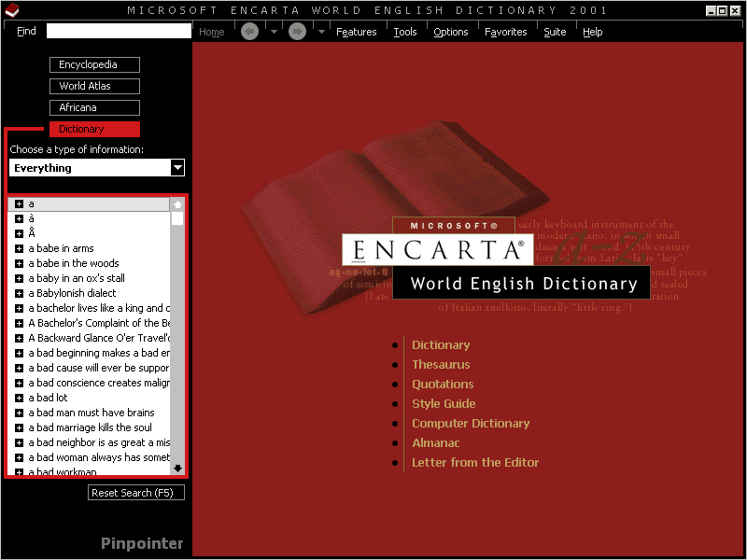Expand 'a baby in an ox's stall'
The width and height of the screenshot is (747, 560).
tap(19, 278)
